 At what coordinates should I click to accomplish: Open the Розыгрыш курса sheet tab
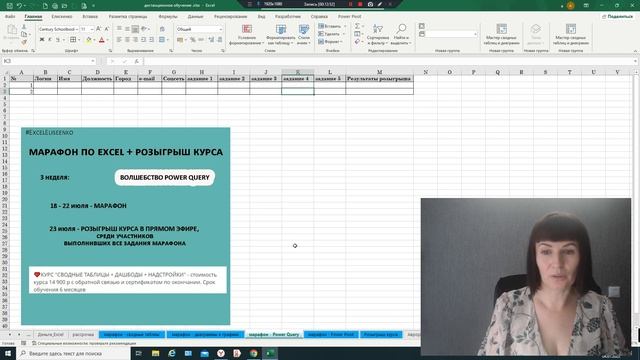tap(381, 335)
